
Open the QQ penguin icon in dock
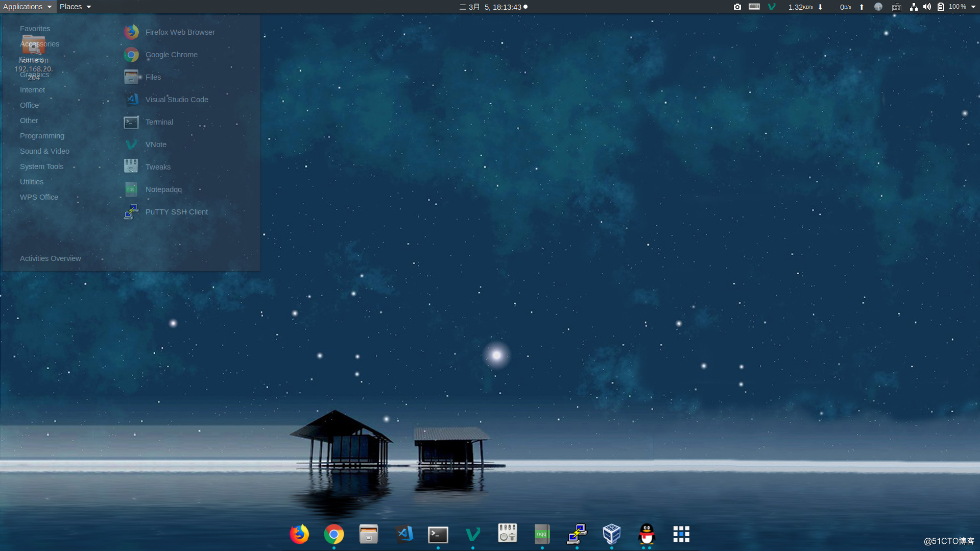647,534
